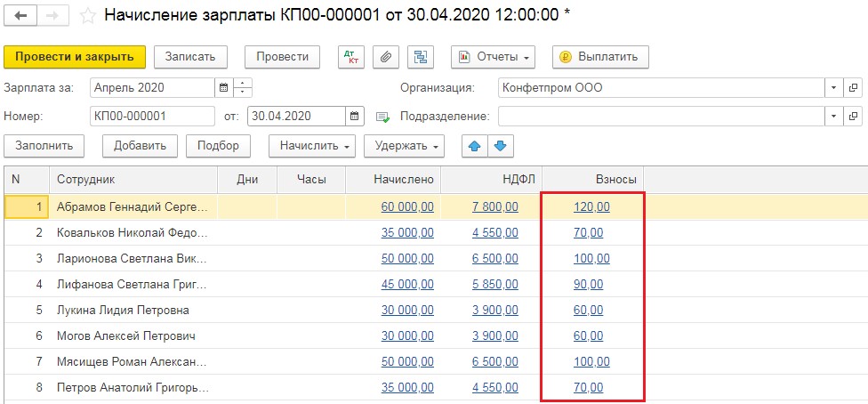The image size is (868, 404).
Task: Open the date picker next to 30.04.2020
Action: tap(355, 116)
